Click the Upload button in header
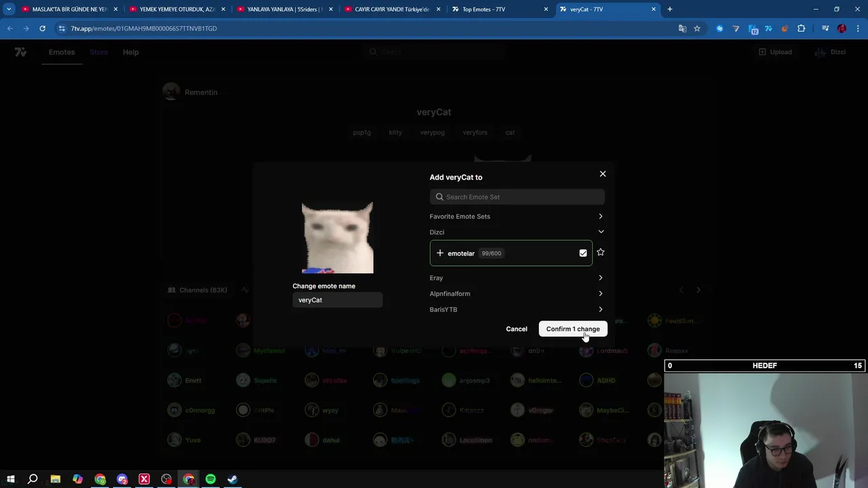The height and width of the screenshot is (488, 868). (775, 52)
